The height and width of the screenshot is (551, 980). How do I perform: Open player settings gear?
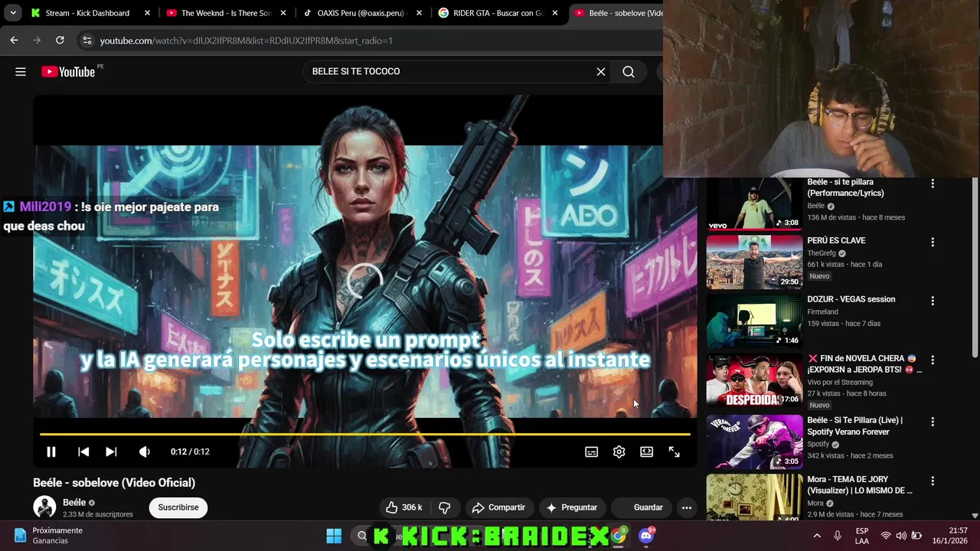tap(619, 452)
